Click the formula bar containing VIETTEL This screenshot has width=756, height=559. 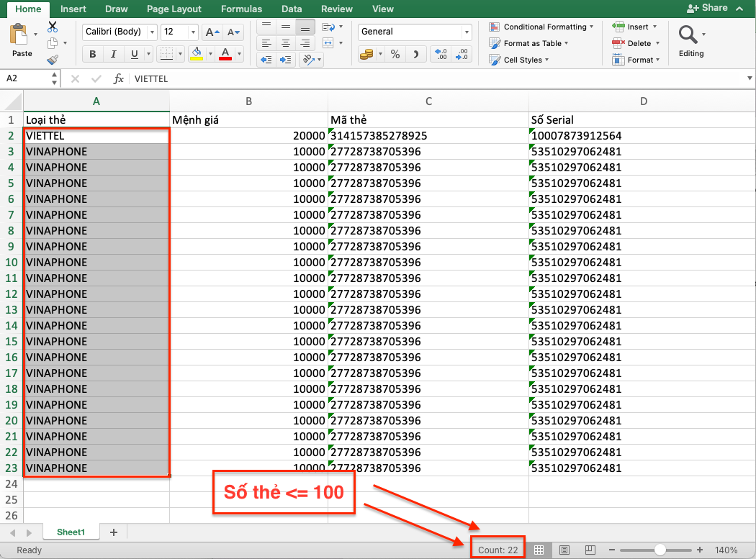pos(436,78)
